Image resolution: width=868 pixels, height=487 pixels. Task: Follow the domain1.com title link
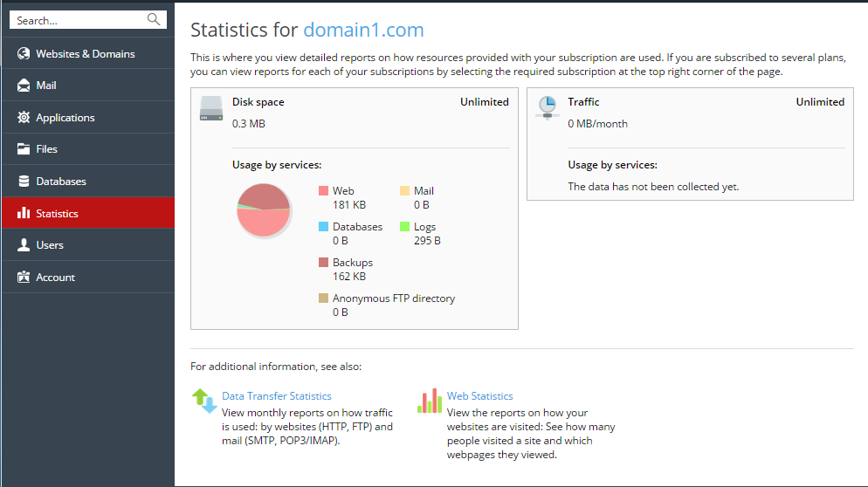pos(363,30)
